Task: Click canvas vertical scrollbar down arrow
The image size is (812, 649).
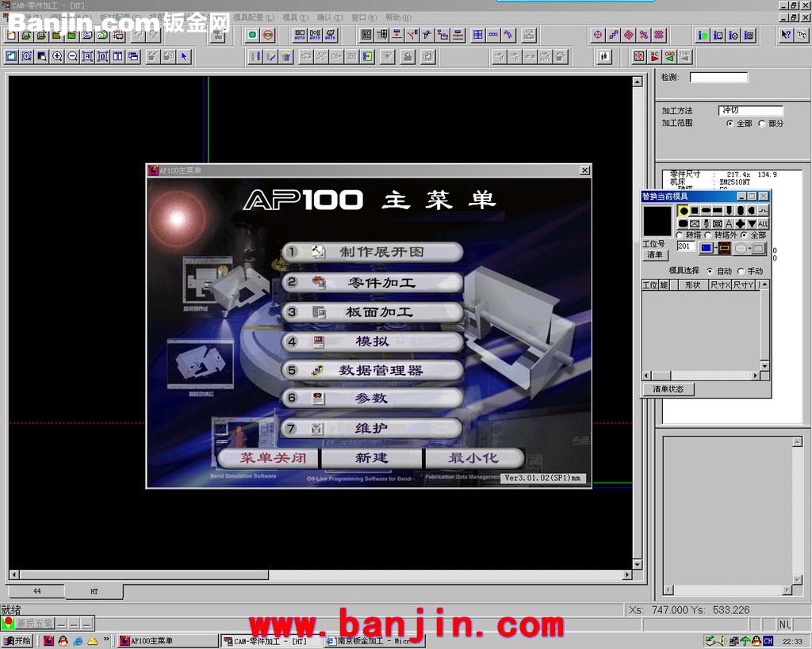Action: point(638,565)
